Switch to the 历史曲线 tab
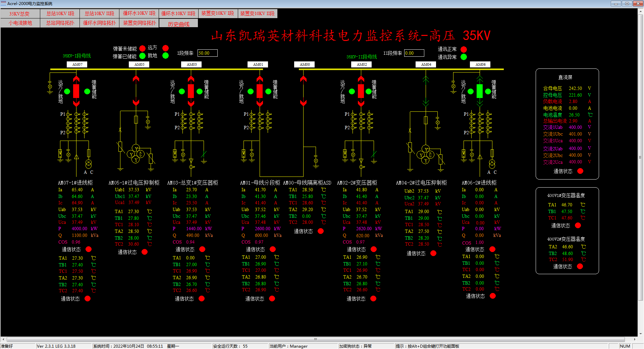Screen dimensions: 644x349 (178, 24)
